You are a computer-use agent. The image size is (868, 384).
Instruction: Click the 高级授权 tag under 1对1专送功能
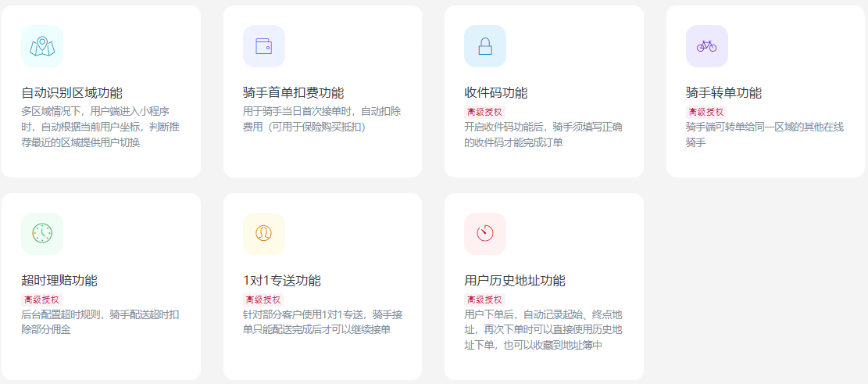pos(263,300)
